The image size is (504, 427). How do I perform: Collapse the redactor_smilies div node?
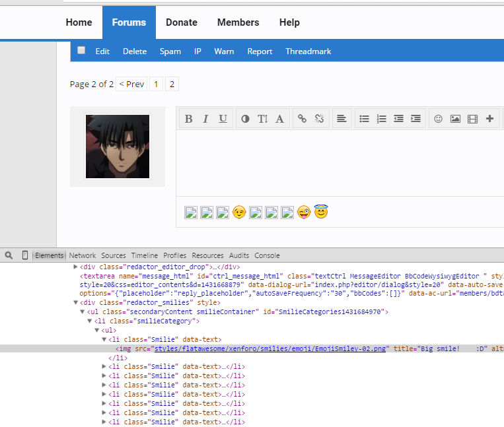pyautogui.click(x=75, y=302)
